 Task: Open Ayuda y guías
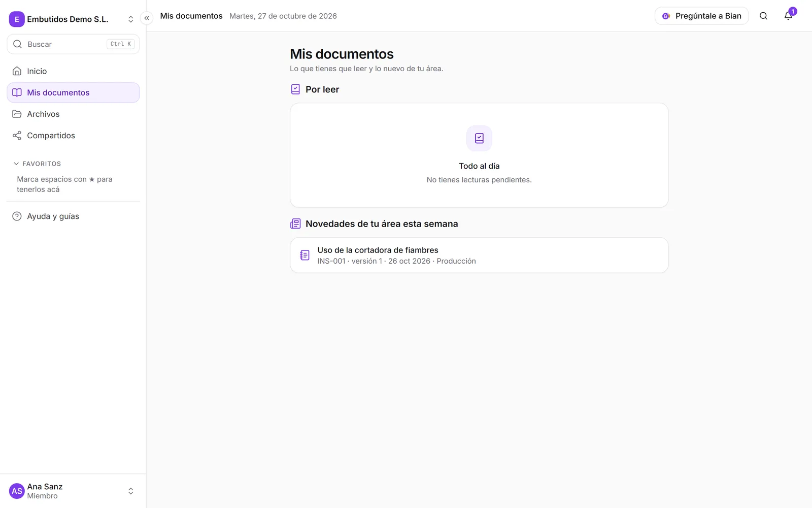[x=73, y=216]
